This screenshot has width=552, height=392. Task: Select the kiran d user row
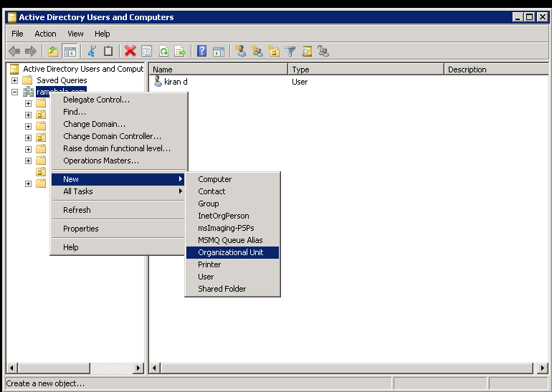[x=348, y=82]
